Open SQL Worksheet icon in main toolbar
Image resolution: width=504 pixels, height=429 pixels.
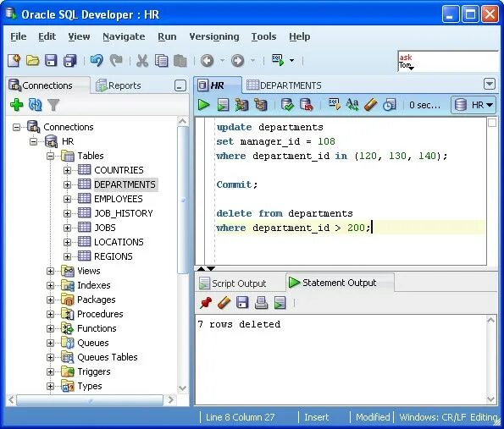click(x=278, y=60)
